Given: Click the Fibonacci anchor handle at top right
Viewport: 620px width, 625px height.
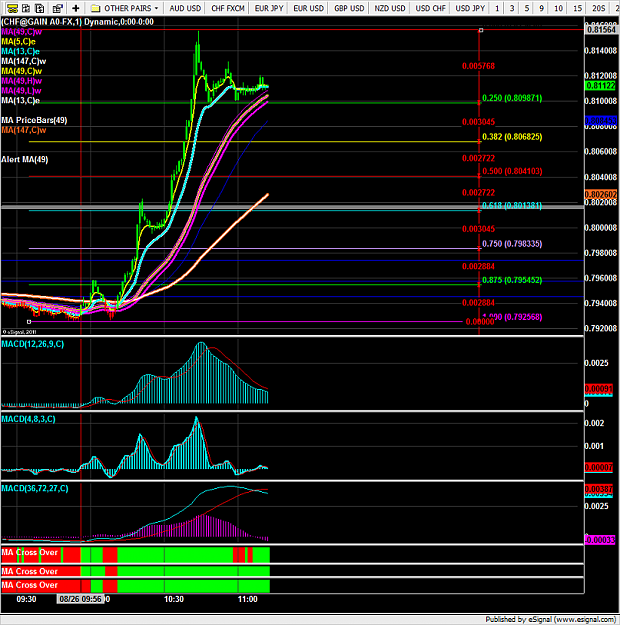Looking at the screenshot, I should click(481, 30).
